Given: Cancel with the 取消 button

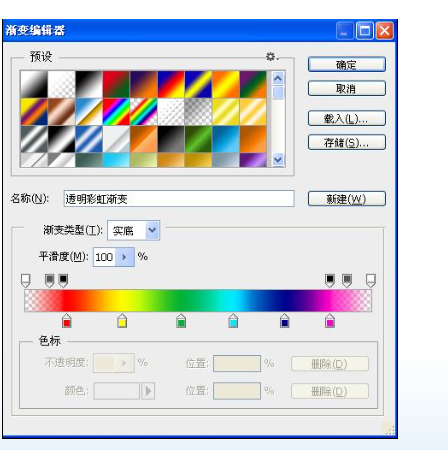Looking at the screenshot, I should coord(347,88).
